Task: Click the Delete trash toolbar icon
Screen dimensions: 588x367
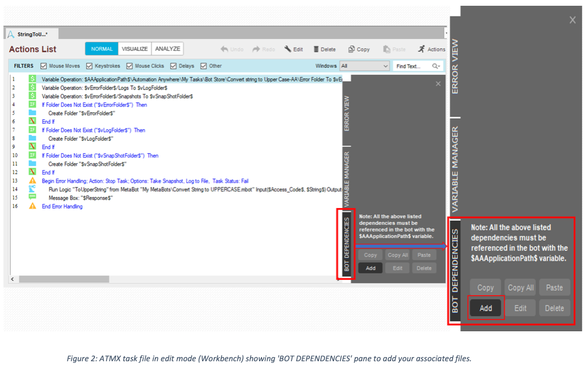Action: tap(316, 50)
